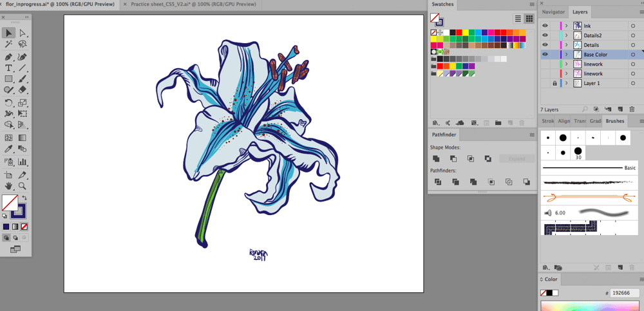Choose the Column Graph tool
The width and height of the screenshot is (644, 311).
pyautogui.click(x=23, y=162)
